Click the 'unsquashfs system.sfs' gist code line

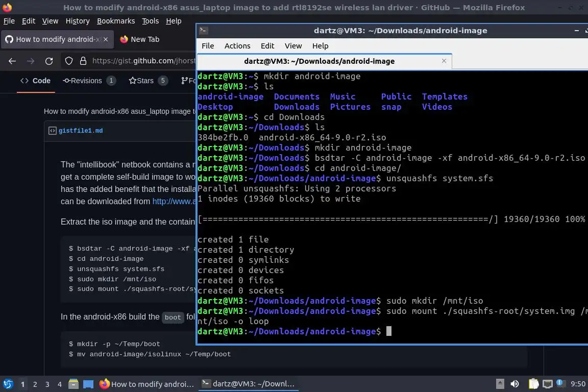coord(116,269)
